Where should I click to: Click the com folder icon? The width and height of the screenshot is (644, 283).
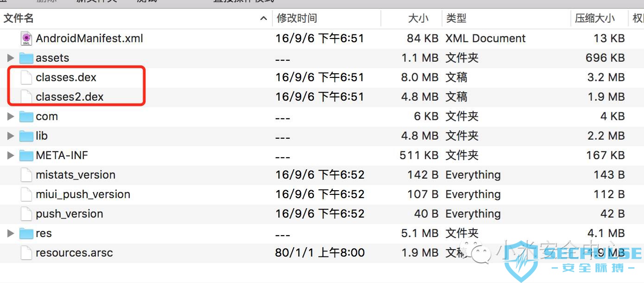point(26,116)
